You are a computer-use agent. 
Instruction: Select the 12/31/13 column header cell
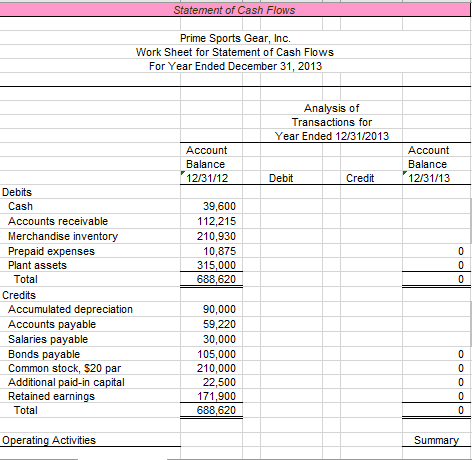(x=436, y=178)
